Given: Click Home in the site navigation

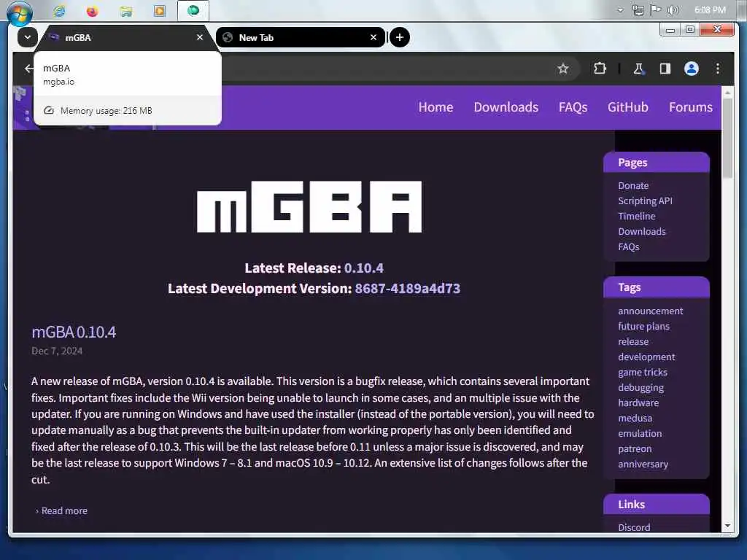Looking at the screenshot, I should point(436,107).
